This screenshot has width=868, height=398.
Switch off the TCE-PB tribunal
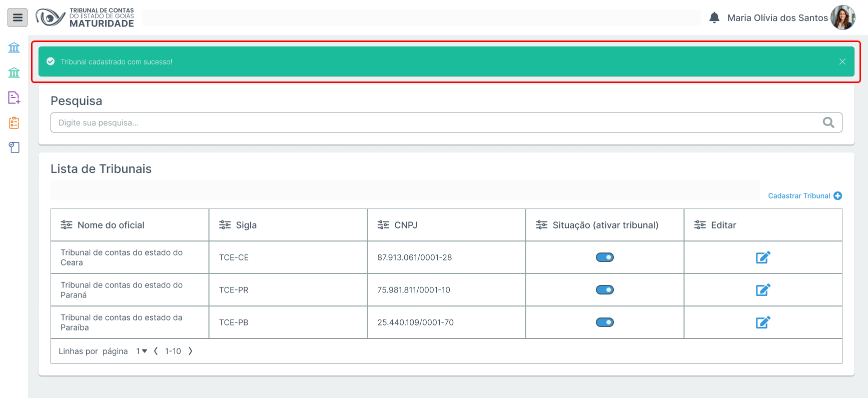604,322
